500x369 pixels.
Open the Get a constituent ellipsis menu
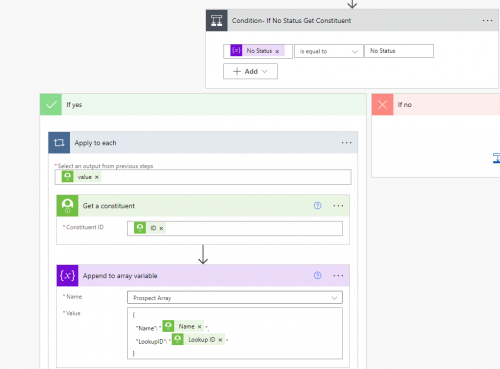(x=338, y=206)
